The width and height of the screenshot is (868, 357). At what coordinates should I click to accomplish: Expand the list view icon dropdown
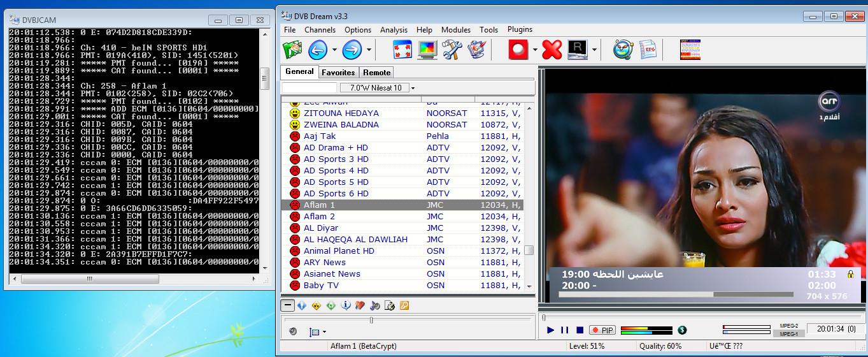[324, 332]
